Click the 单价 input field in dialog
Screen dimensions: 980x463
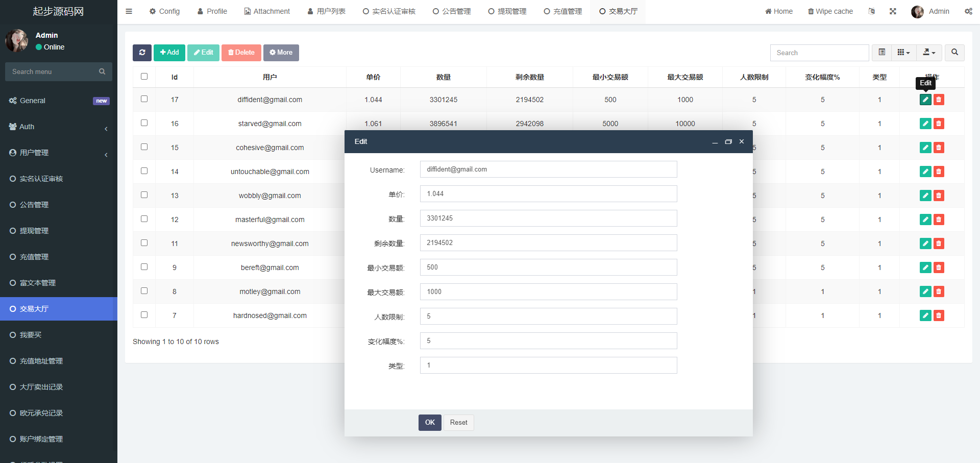(x=548, y=194)
